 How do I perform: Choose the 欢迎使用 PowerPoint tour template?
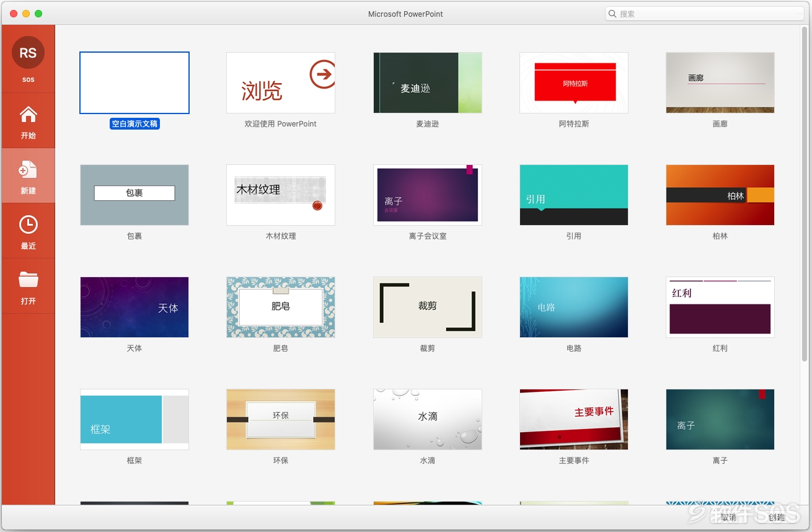(281, 83)
